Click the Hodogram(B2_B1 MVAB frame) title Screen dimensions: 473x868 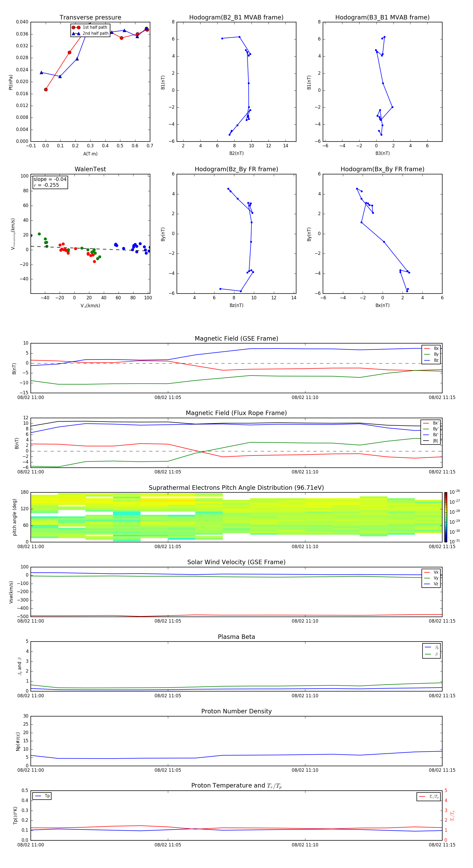pyautogui.click(x=236, y=18)
